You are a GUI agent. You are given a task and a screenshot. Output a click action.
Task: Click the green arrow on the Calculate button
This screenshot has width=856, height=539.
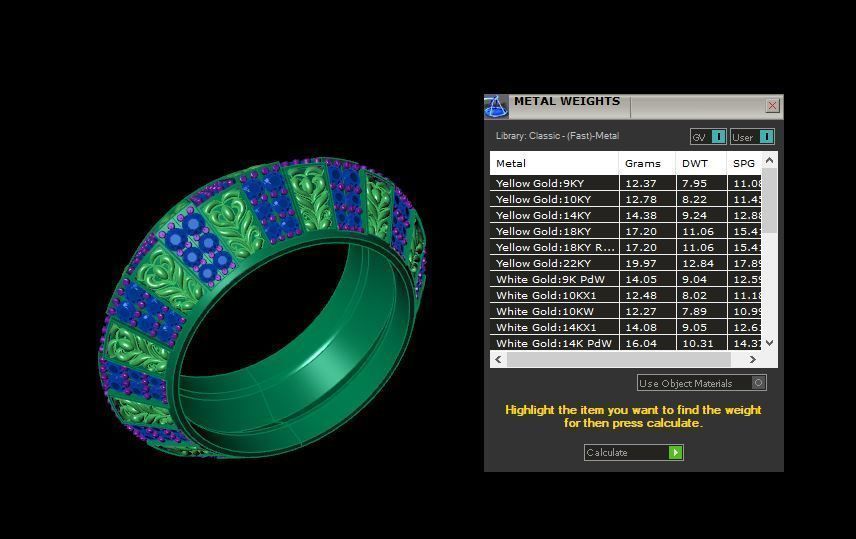pyautogui.click(x=675, y=452)
